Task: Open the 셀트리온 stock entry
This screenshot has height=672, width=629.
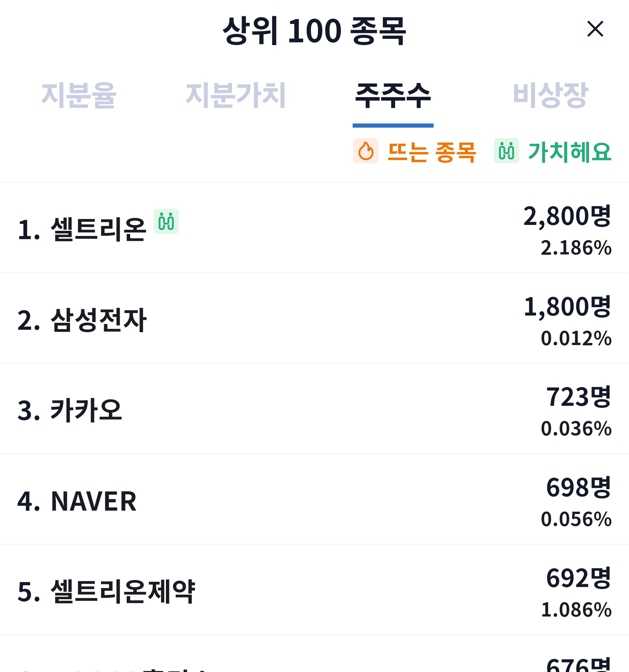Action: pos(314,228)
